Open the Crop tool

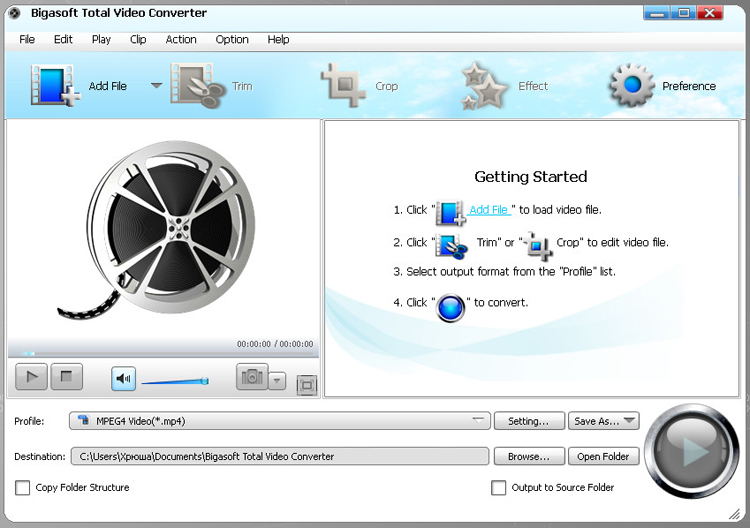click(x=343, y=86)
